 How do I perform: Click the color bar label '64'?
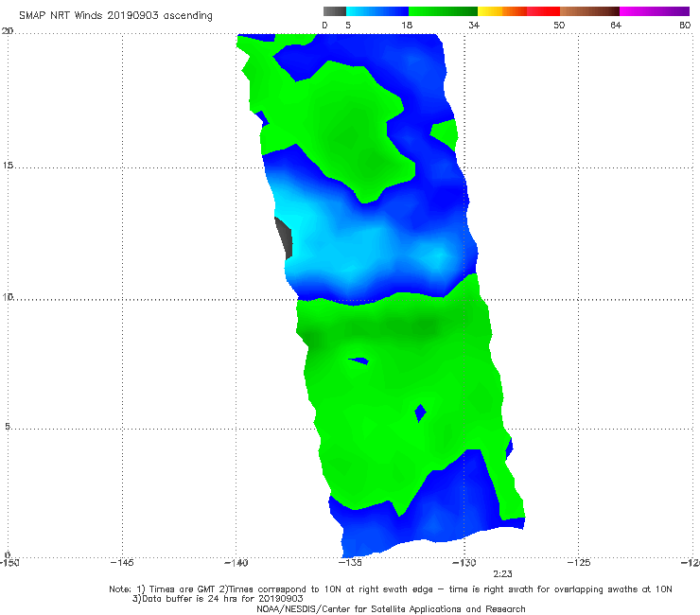tap(616, 25)
